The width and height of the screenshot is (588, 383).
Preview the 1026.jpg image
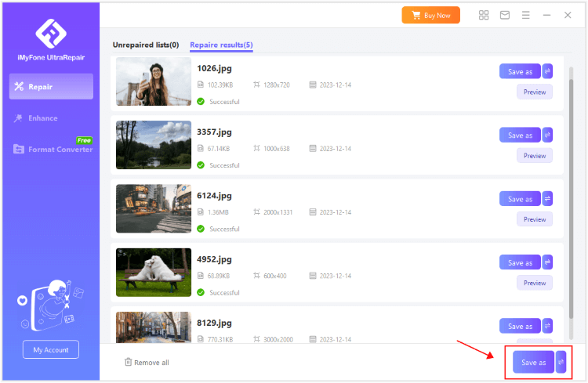(x=535, y=92)
